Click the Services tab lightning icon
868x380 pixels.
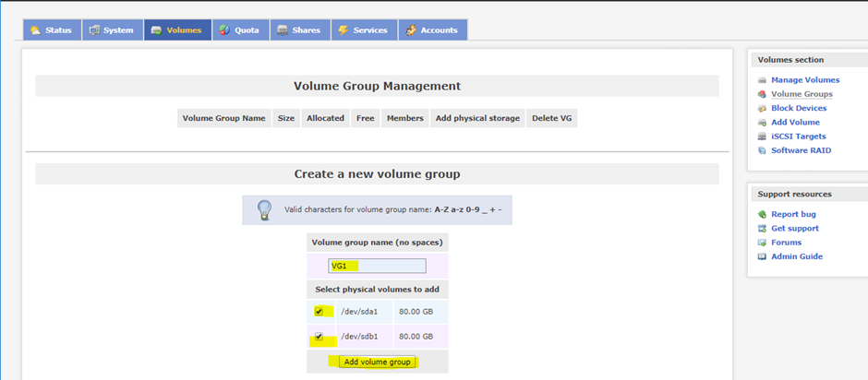(x=344, y=30)
